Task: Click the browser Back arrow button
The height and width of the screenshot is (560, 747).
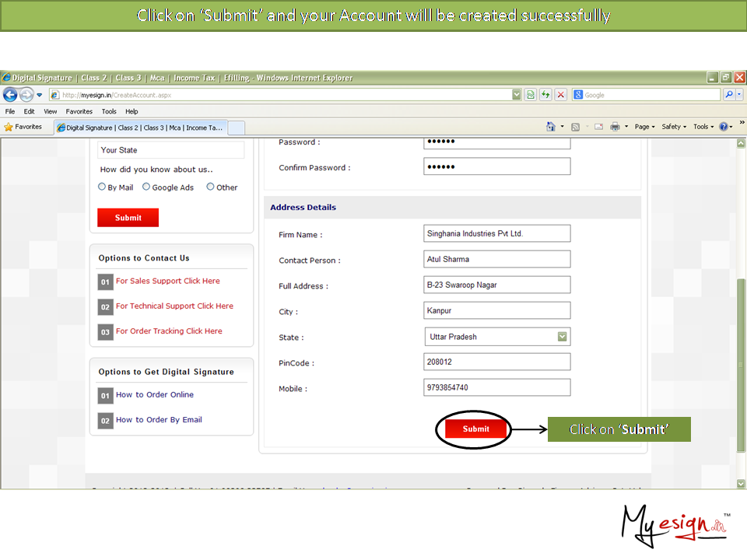Action: [10, 95]
